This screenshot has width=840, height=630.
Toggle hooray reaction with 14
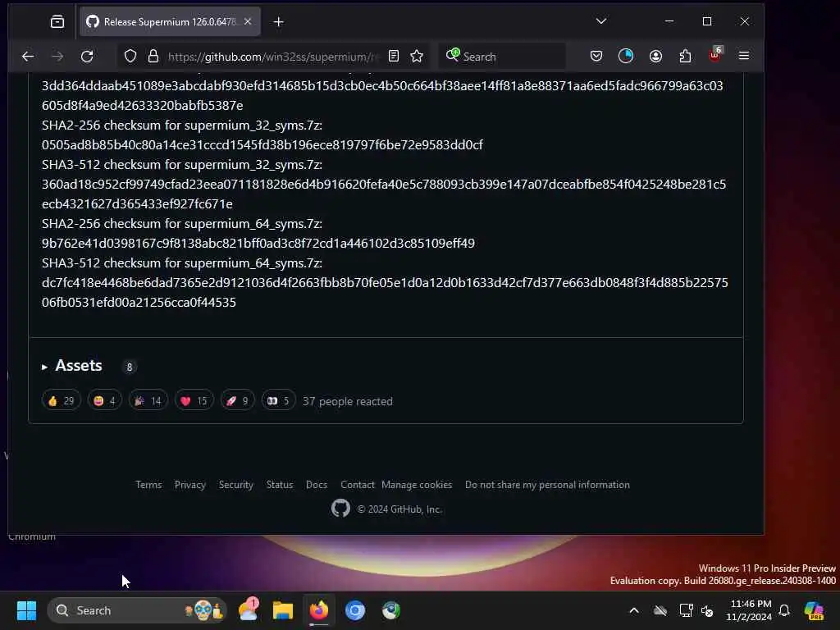tap(148, 400)
